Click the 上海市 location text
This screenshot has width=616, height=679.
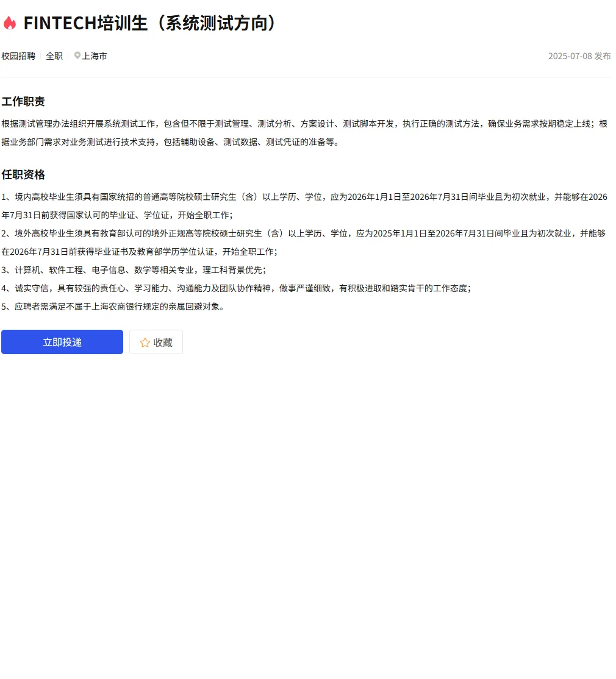(95, 56)
